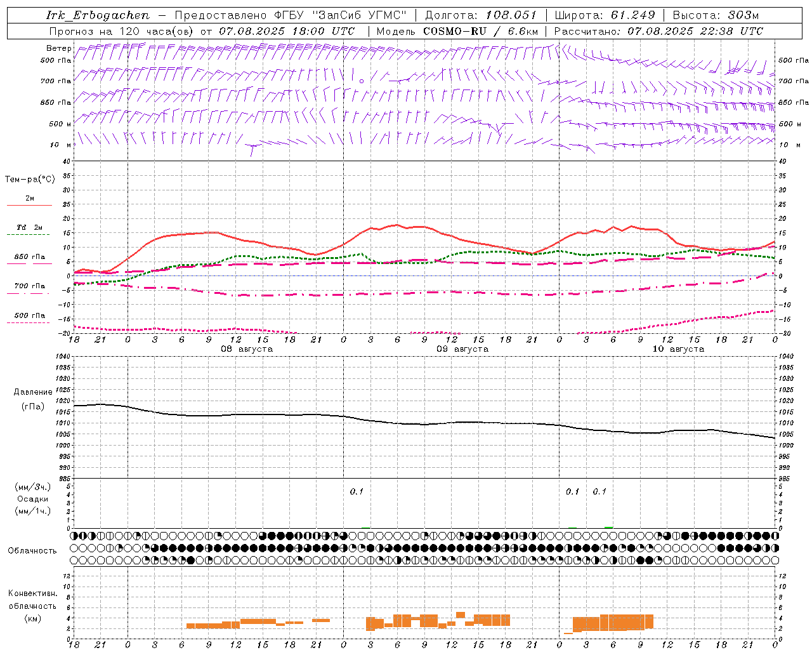Screen dimensions: 812x650
Task: Click the black pressure curve in pressure panel
Action: 425,424
